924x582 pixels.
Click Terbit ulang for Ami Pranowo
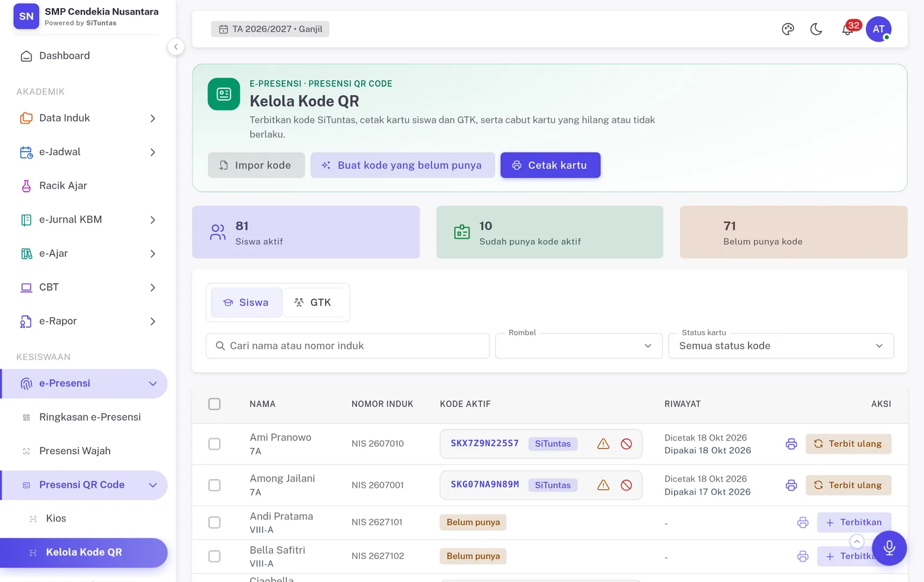click(848, 444)
